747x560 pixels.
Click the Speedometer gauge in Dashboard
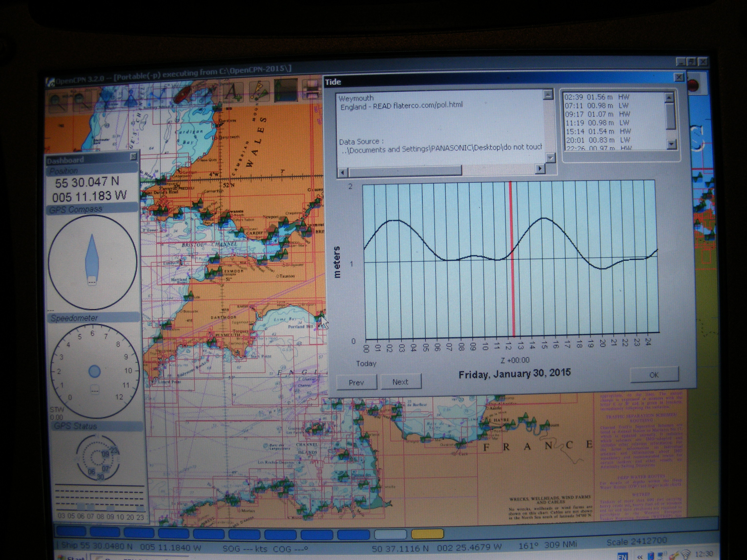pyautogui.click(x=95, y=371)
